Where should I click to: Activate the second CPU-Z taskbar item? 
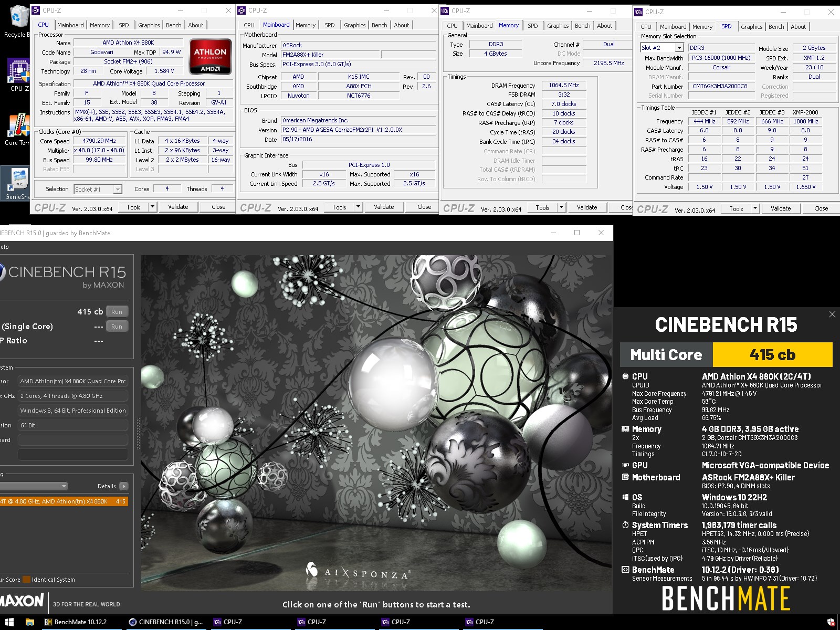[x=334, y=622]
